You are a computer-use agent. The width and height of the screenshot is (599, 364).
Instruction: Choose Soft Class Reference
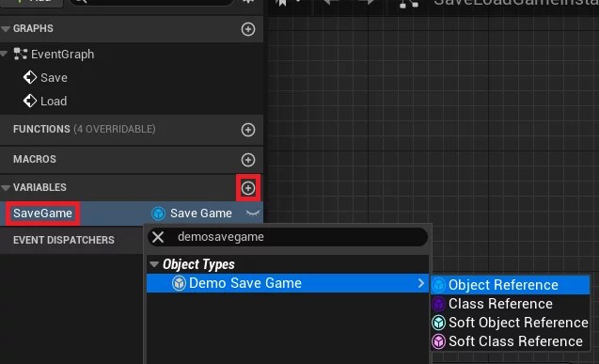pos(511,341)
